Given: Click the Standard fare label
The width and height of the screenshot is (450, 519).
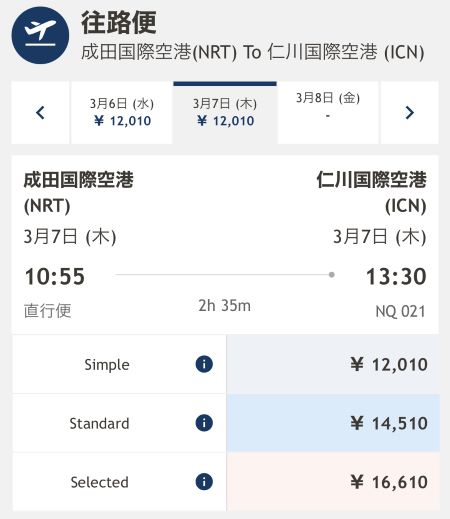Looking at the screenshot, I should pos(99,423).
